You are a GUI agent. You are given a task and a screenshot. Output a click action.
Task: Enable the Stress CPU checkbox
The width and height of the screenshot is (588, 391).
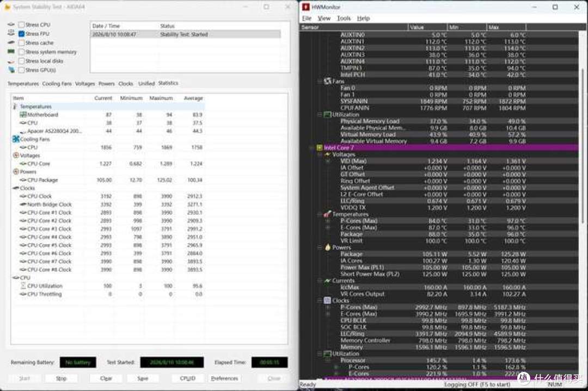(21, 24)
